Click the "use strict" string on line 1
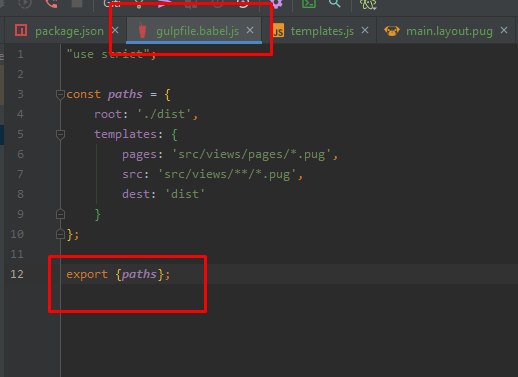The image size is (518, 377). click(x=108, y=54)
